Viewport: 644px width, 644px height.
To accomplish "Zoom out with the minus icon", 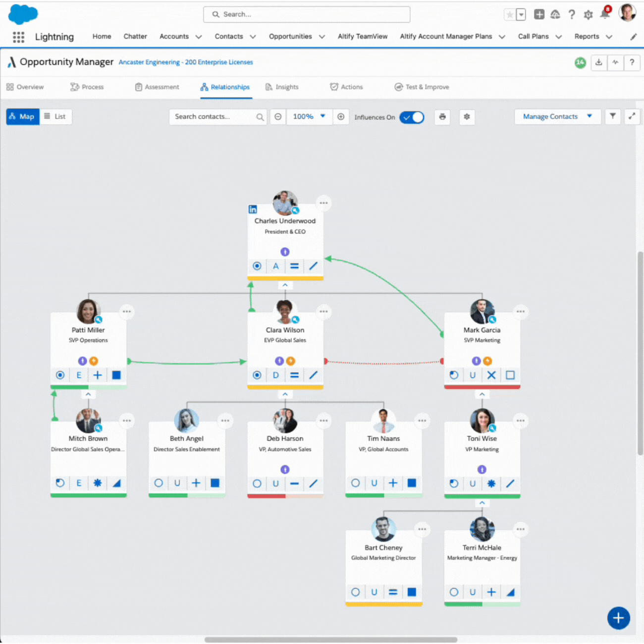I will (278, 117).
